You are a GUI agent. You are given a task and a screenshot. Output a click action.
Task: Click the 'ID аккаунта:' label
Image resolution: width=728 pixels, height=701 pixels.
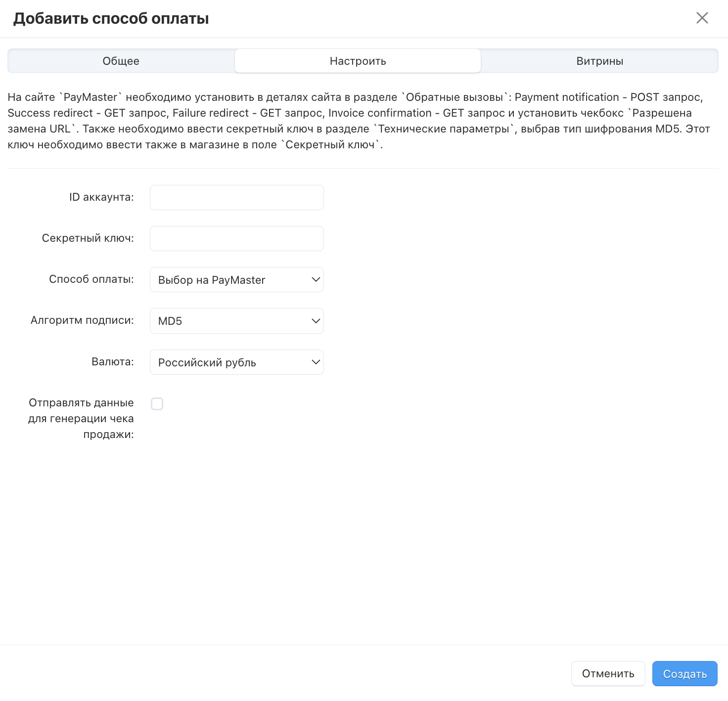[101, 197]
